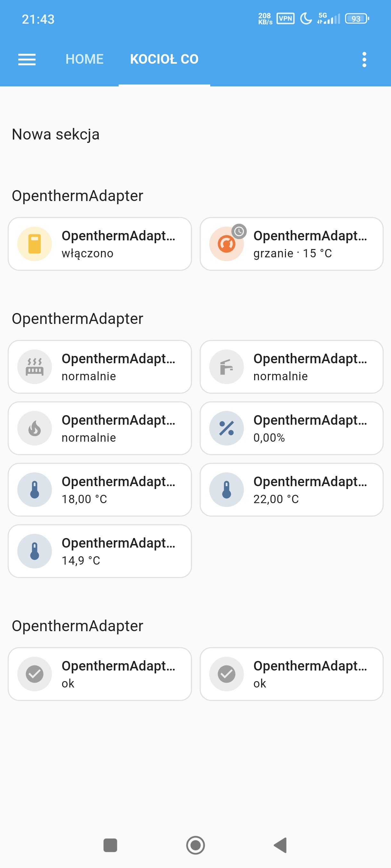Tap the percent modulation icon

[226, 428]
